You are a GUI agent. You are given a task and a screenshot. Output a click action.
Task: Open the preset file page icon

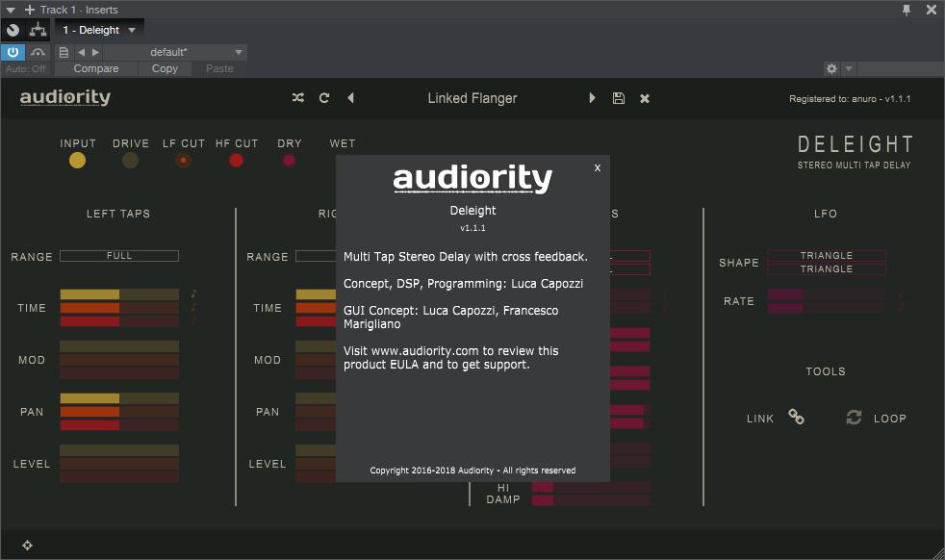(64, 53)
